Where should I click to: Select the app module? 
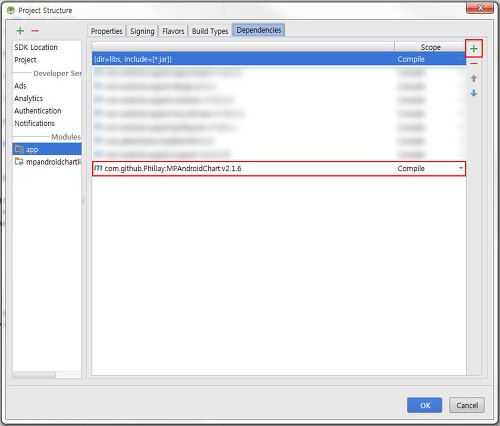coord(47,149)
